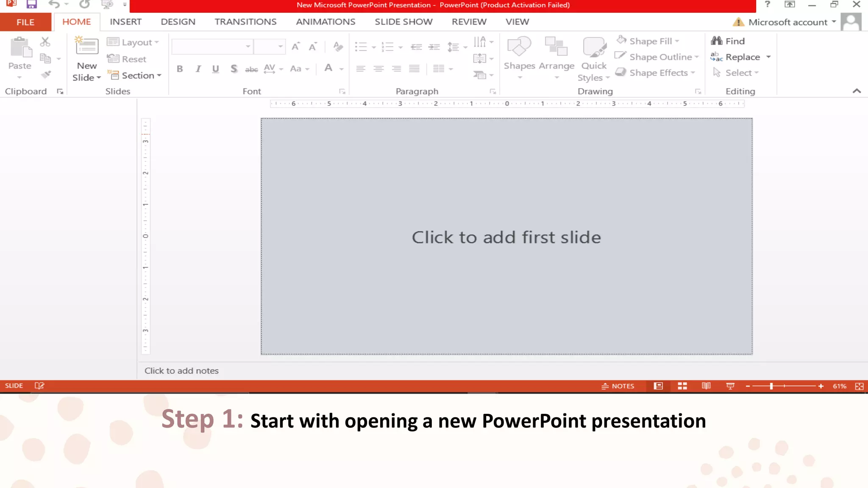Click the Cut scissors icon
Viewport: 868px width, 488px height.
tap(45, 42)
